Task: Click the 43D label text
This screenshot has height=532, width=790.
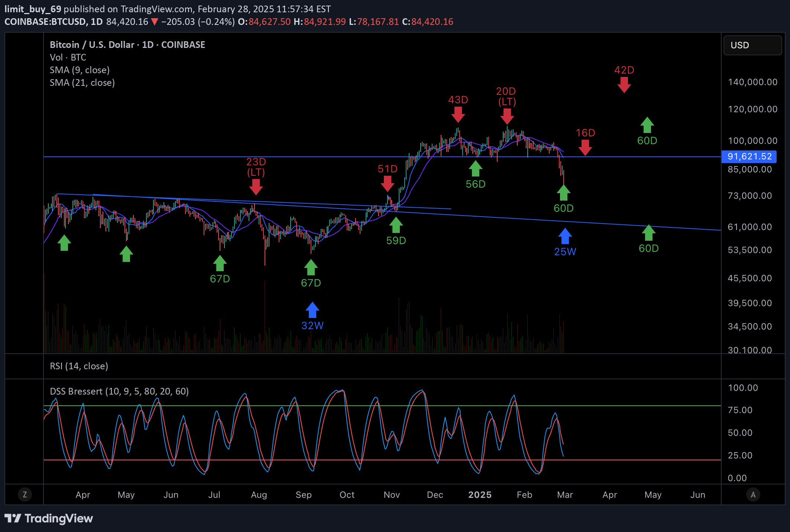Action: pos(458,100)
